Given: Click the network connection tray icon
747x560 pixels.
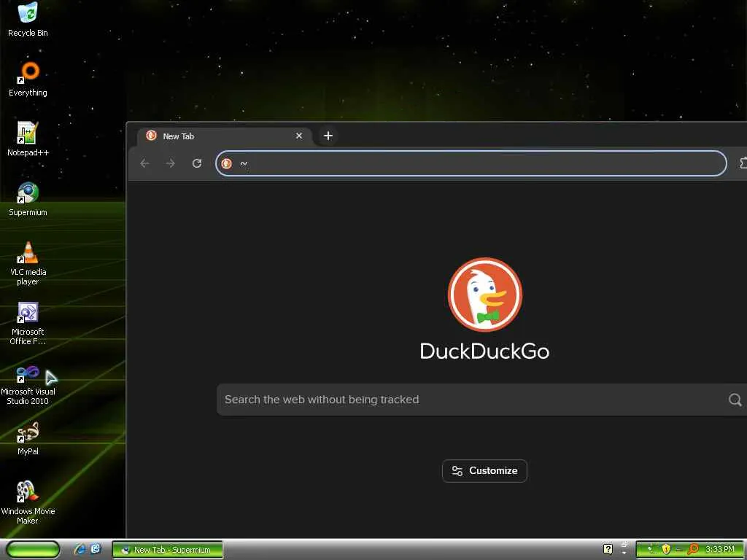Looking at the screenshot, I should [x=651, y=549].
